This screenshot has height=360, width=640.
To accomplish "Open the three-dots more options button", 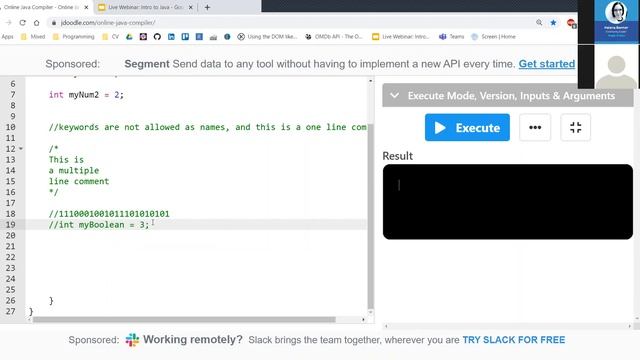I will click(x=535, y=127).
